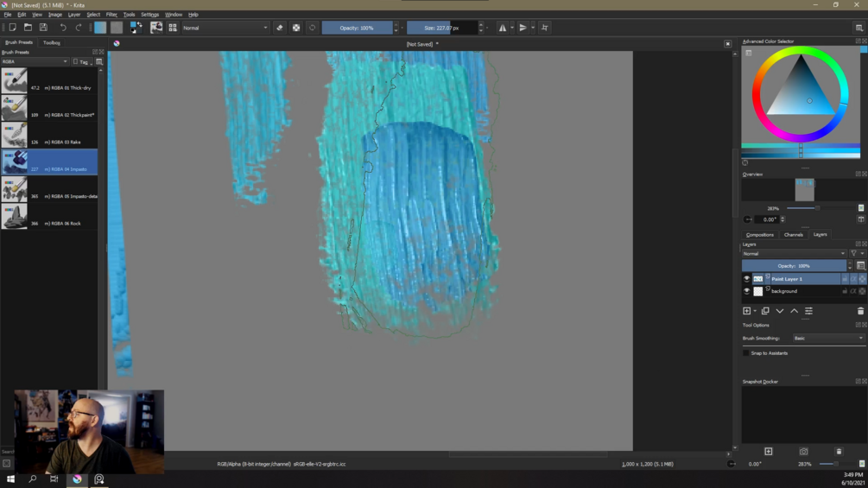868x488 pixels.
Task: Move layer down with arrow
Action: (x=779, y=311)
